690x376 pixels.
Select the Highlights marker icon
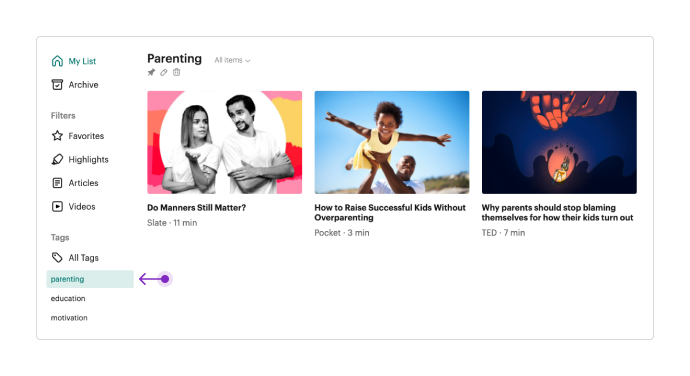pos(57,159)
